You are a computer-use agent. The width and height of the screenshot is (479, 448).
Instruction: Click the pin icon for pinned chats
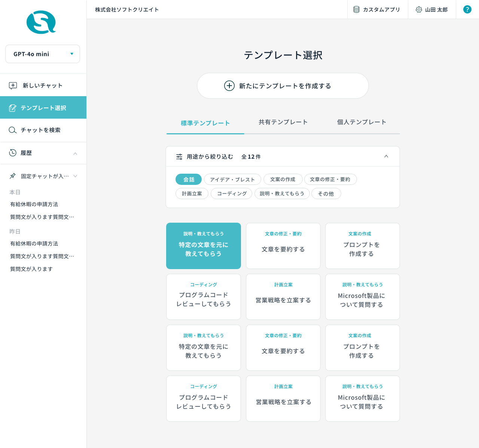click(13, 176)
